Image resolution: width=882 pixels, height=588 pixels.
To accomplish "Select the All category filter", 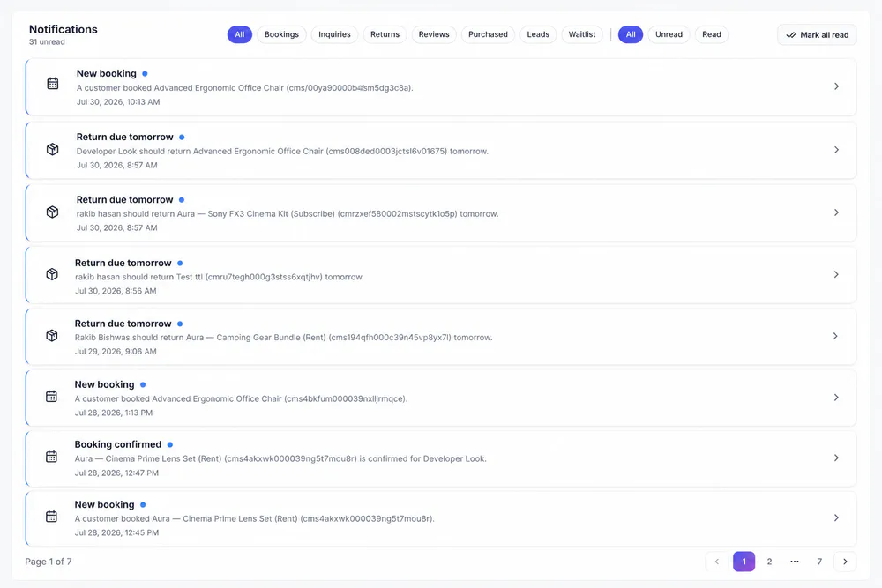I will [x=240, y=34].
